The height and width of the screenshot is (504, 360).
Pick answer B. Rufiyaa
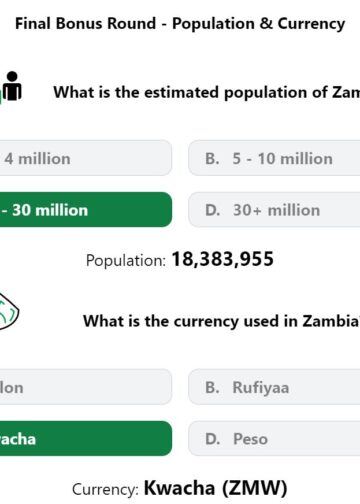coord(274,387)
